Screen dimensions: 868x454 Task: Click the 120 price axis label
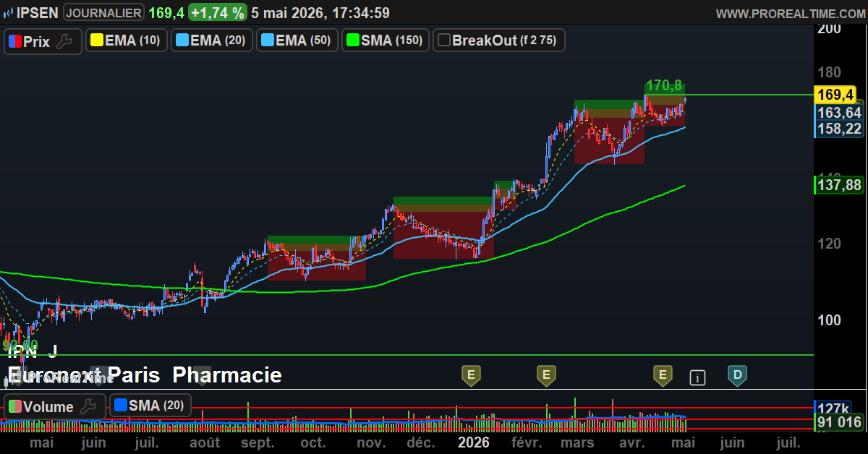tap(829, 244)
